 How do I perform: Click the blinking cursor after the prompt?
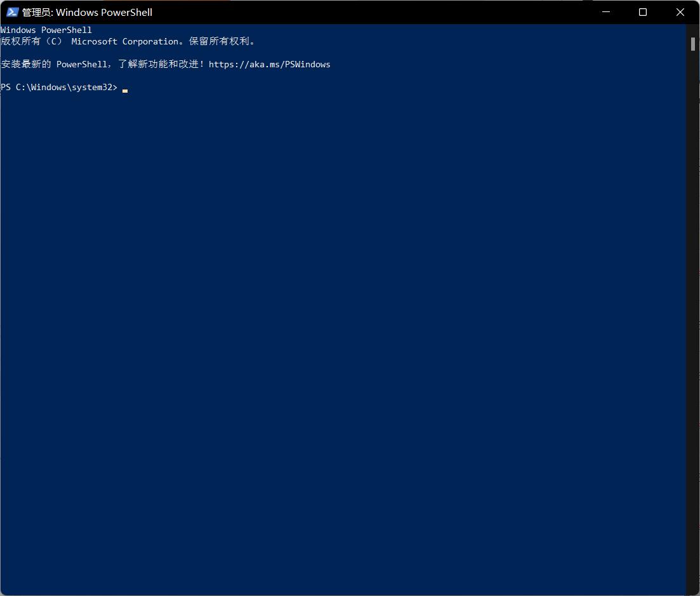pos(125,91)
